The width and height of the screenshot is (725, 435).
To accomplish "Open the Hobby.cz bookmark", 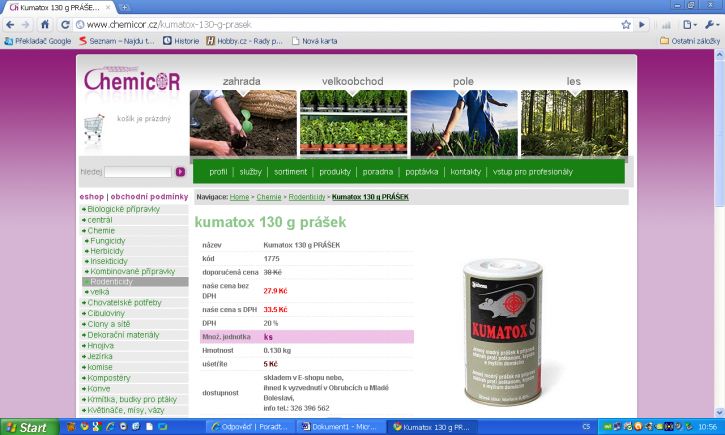I will pyautogui.click(x=244, y=41).
